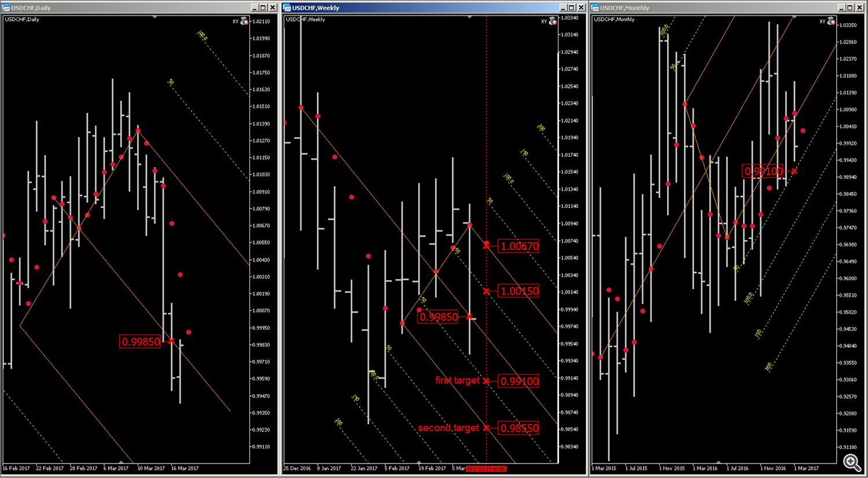Click the USDCHF,Monthly window chart icon

[595, 8]
